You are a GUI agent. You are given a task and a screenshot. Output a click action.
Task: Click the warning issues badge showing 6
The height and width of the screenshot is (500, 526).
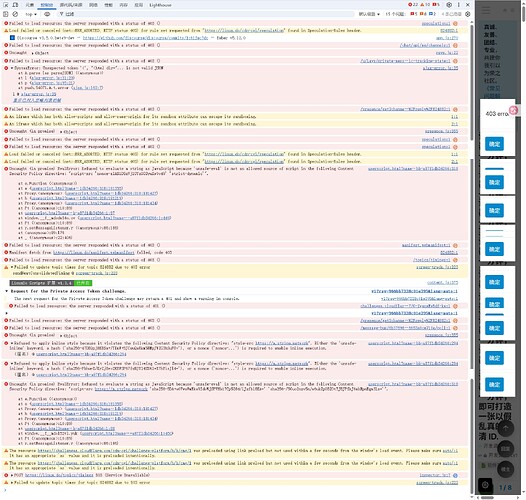pos(423,14)
